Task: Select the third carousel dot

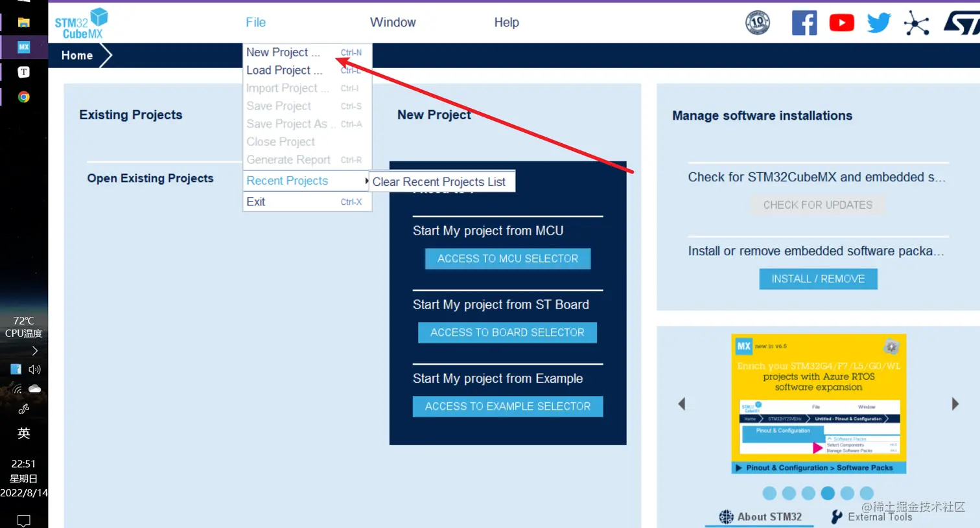Action: pyautogui.click(x=808, y=493)
